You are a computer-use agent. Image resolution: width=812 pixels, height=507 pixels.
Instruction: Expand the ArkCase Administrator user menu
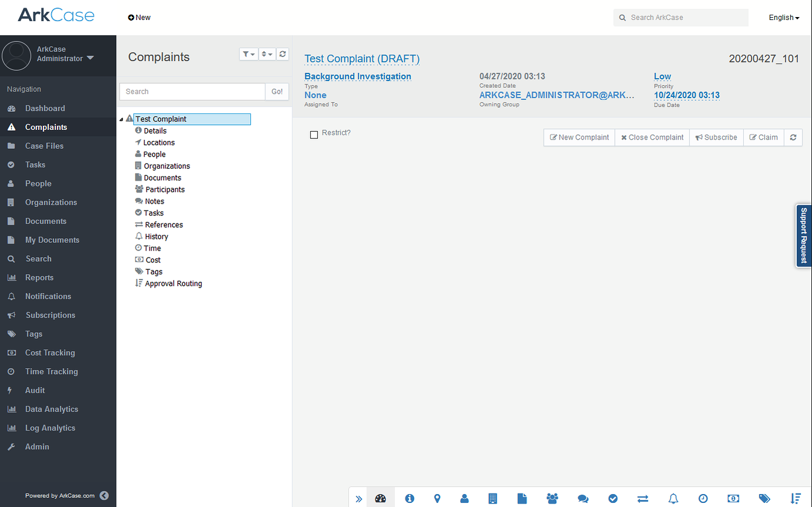click(65, 54)
